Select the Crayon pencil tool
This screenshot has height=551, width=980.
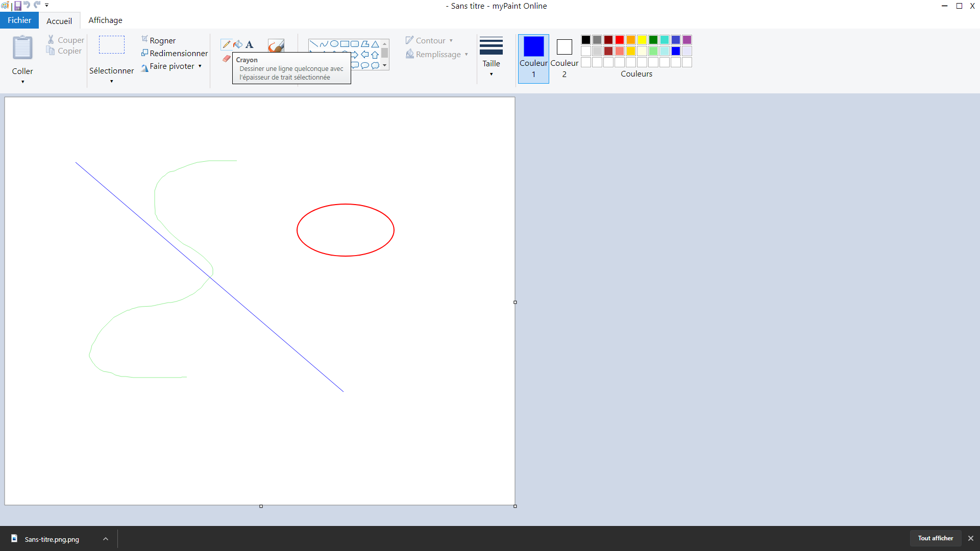(x=226, y=44)
